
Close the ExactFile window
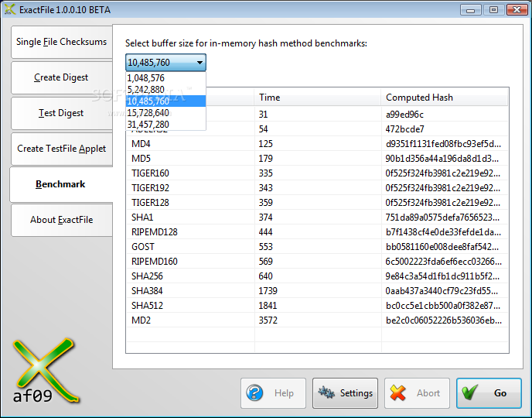517,10
